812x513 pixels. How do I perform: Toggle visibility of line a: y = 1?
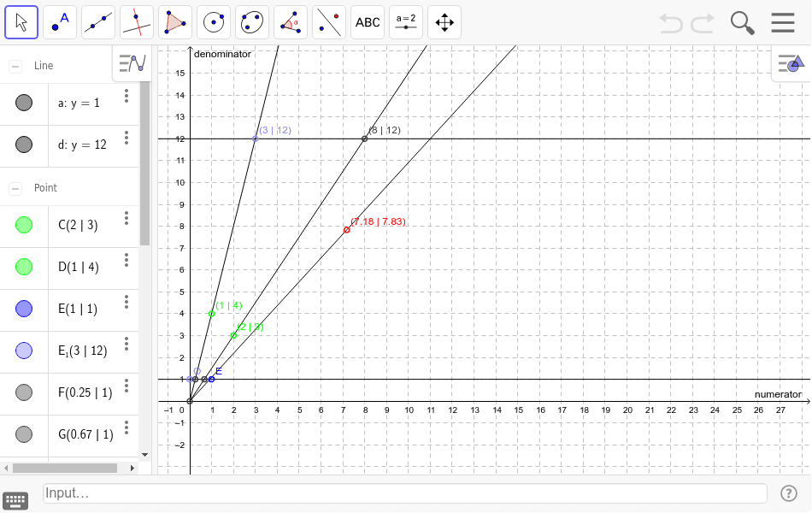[x=24, y=103]
